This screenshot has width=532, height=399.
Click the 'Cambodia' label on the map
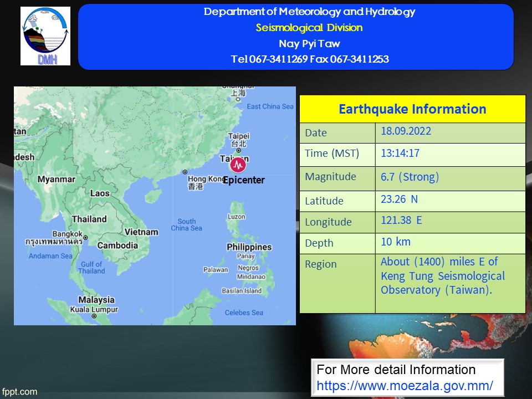pos(117,245)
